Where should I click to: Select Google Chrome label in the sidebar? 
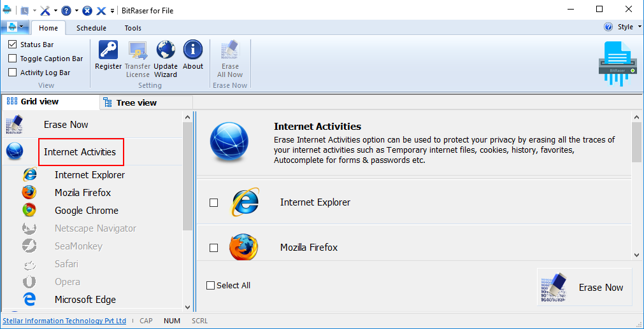pyautogui.click(x=87, y=211)
